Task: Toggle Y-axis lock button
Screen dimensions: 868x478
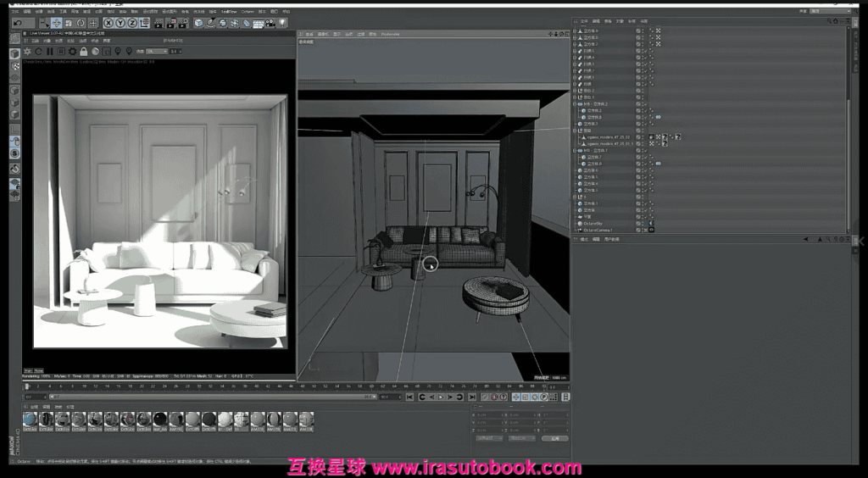Action: coord(120,23)
